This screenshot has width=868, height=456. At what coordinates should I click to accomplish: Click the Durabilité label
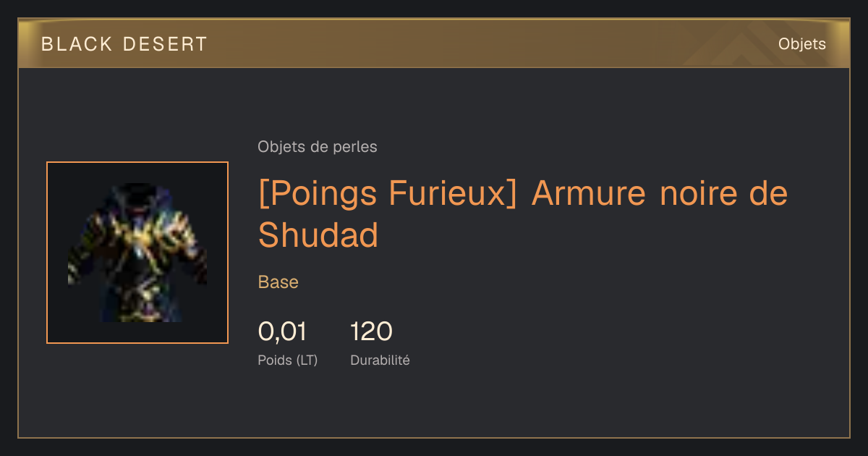(380, 360)
